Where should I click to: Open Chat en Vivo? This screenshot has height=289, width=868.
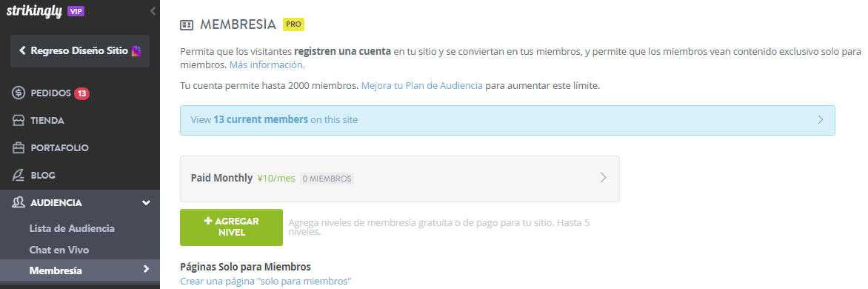click(59, 250)
